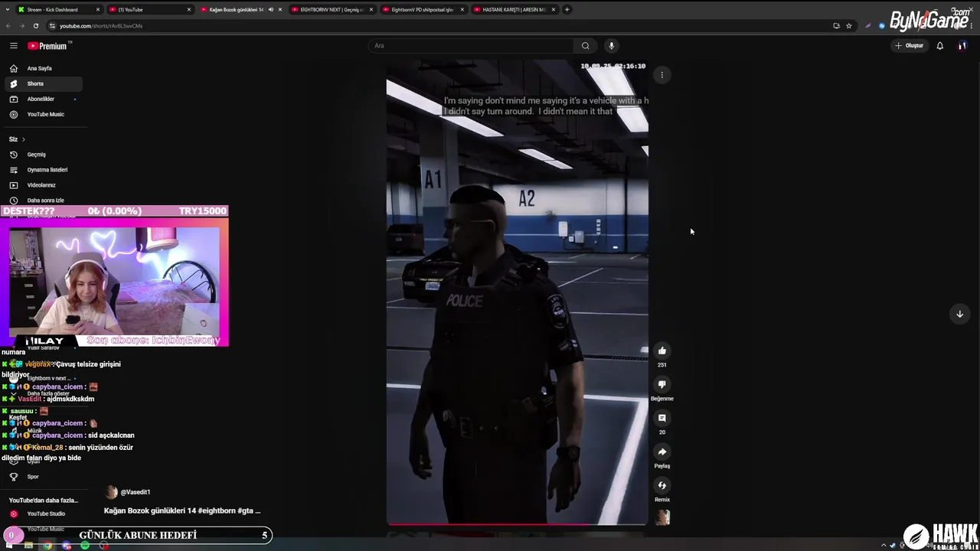The image size is (980, 551).
Task: Click the magnifier search button
Action: tap(586, 46)
